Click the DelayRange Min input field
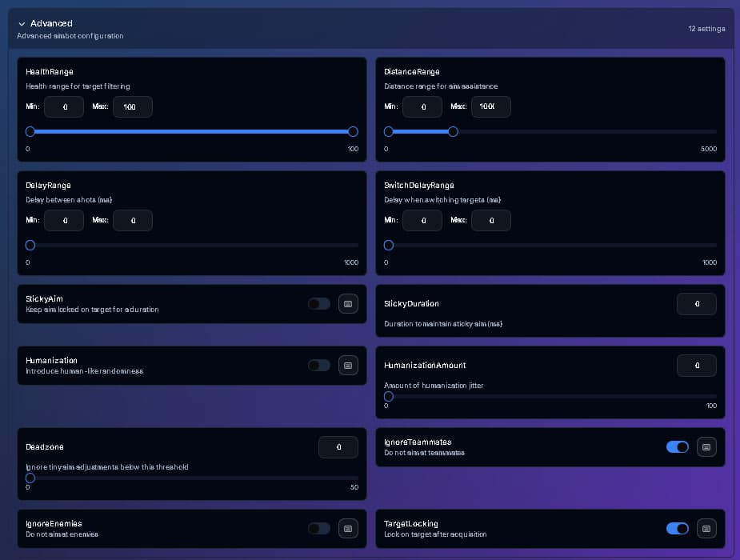740x560 pixels. click(x=64, y=220)
